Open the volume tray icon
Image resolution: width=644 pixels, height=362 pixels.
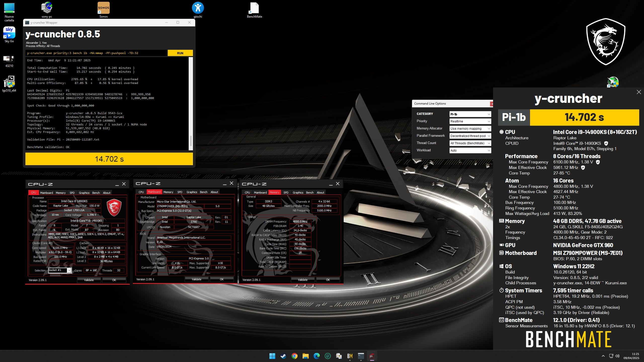(617, 356)
